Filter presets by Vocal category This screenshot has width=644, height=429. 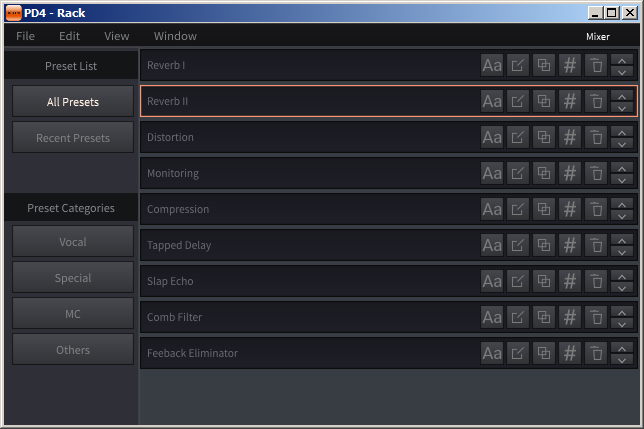coord(73,241)
